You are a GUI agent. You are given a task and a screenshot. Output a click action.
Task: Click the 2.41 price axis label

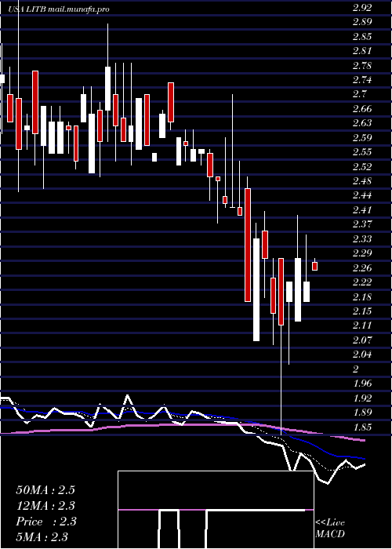(x=362, y=209)
